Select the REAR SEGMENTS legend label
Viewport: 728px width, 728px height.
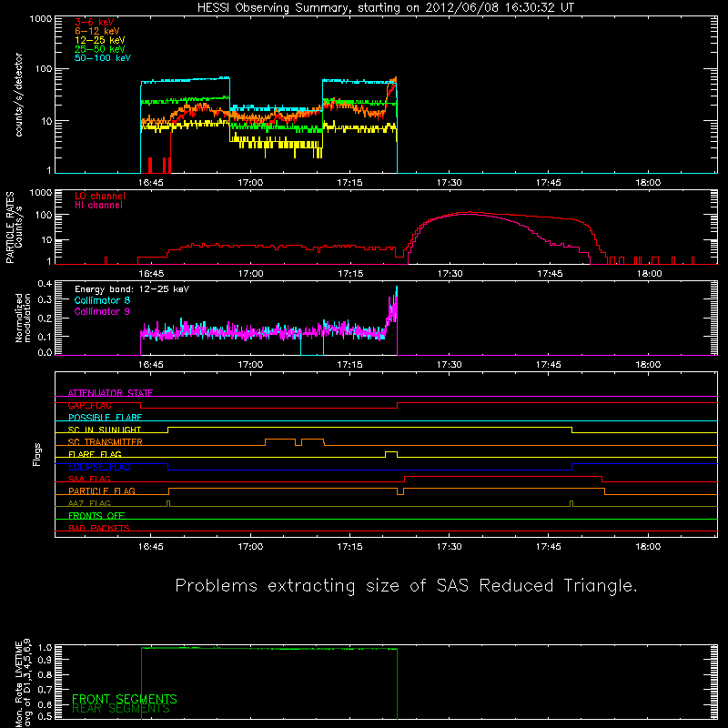click(x=121, y=709)
